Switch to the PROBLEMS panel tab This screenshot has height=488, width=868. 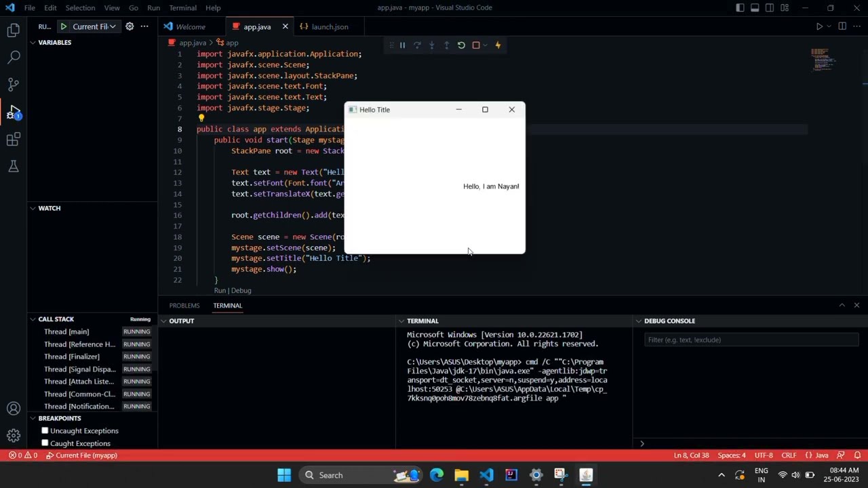[184, 306]
